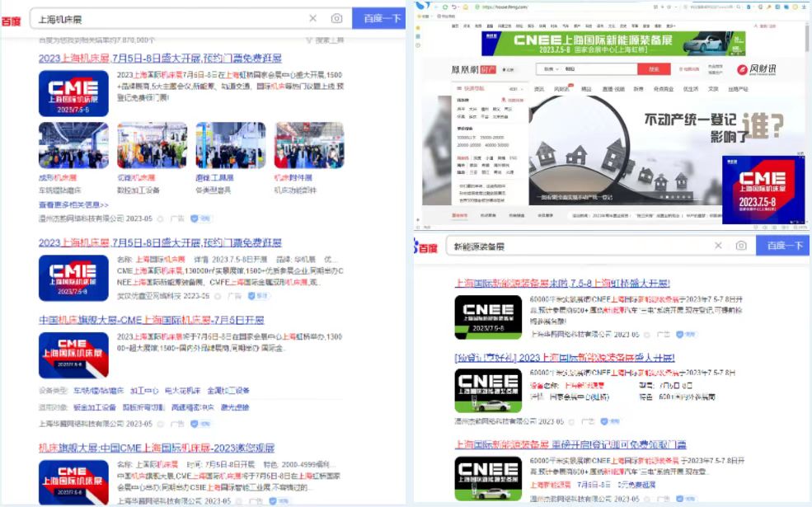
Task: Open the 搜索工具 filter option
Action: click(325, 40)
